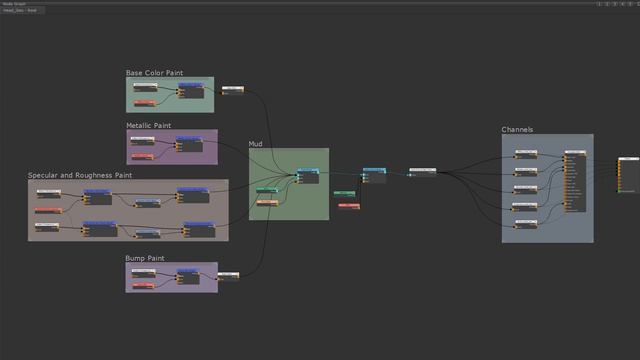This screenshot has width=640, height=360.
Task: Select green node outside right of Mud group
Action: pyautogui.click(x=344, y=193)
